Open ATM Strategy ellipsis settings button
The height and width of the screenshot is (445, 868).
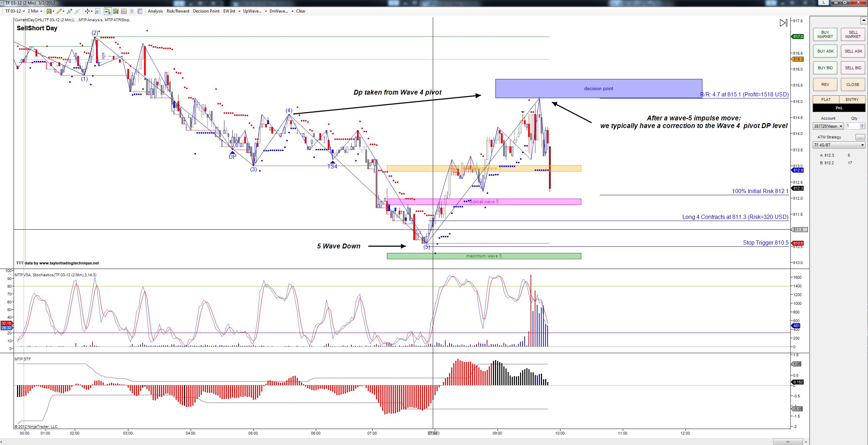860,137
